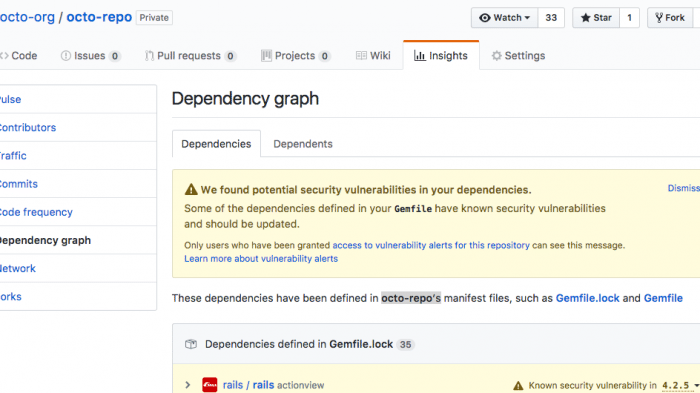
Task: Click the dependencies count badge 35
Action: (405, 345)
